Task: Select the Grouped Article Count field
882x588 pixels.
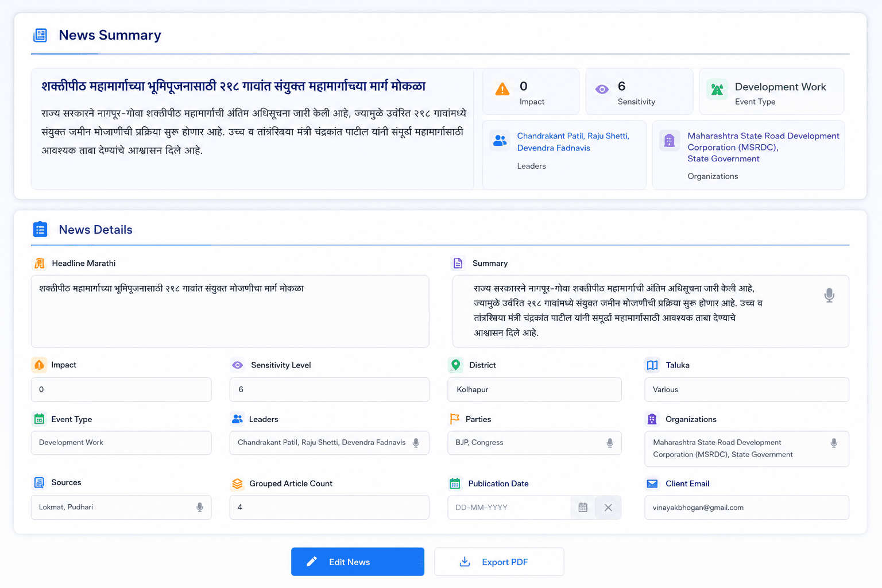Action: click(329, 508)
